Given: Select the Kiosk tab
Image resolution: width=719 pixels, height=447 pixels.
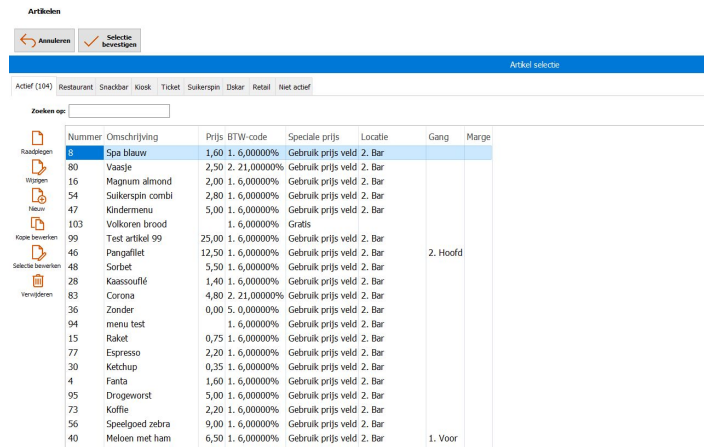Looking at the screenshot, I should (145, 87).
